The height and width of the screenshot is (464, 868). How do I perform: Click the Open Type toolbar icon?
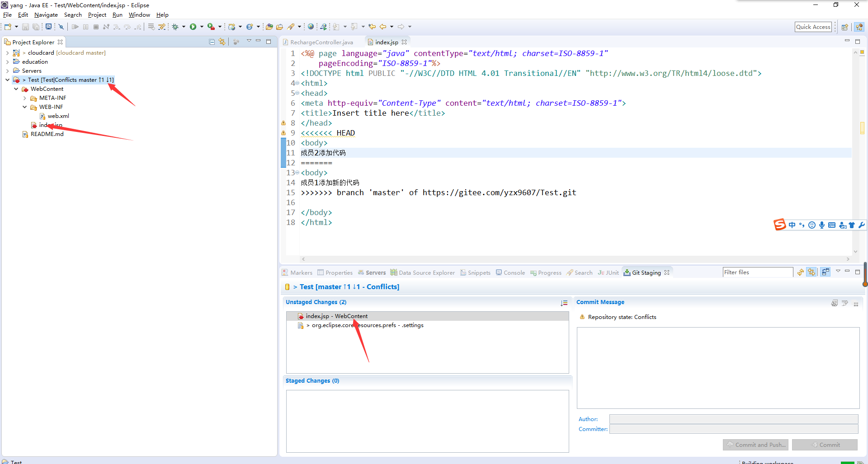pos(269,27)
